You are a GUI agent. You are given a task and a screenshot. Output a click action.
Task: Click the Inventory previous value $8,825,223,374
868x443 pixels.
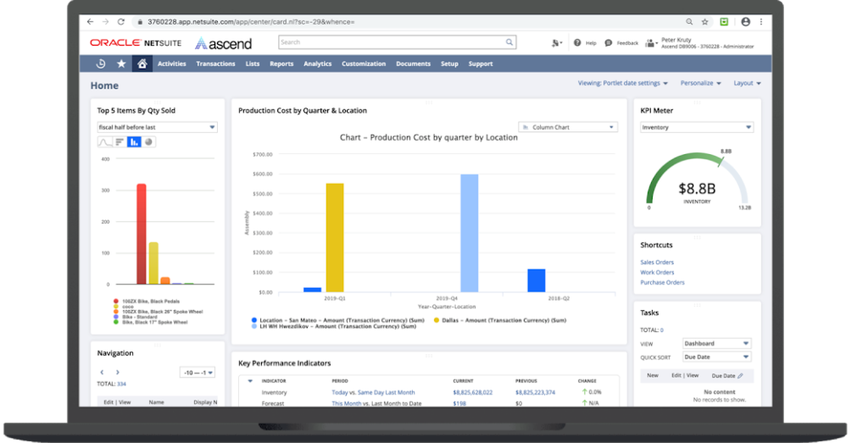(x=536, y=392)
